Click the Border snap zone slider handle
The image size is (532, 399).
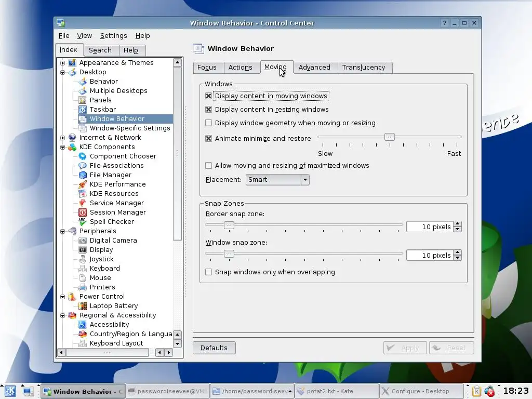pyautogui.click(x=229, y=225)
